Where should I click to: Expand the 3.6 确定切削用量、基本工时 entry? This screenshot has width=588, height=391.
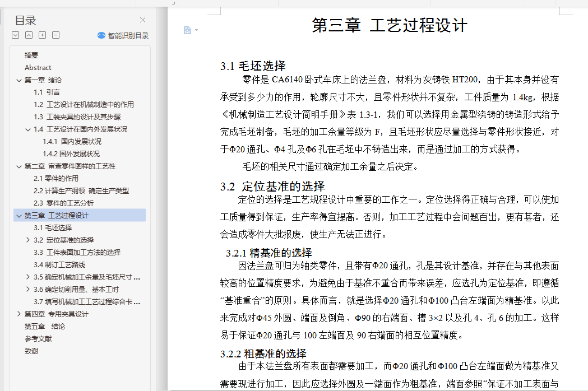pos(28,290)
